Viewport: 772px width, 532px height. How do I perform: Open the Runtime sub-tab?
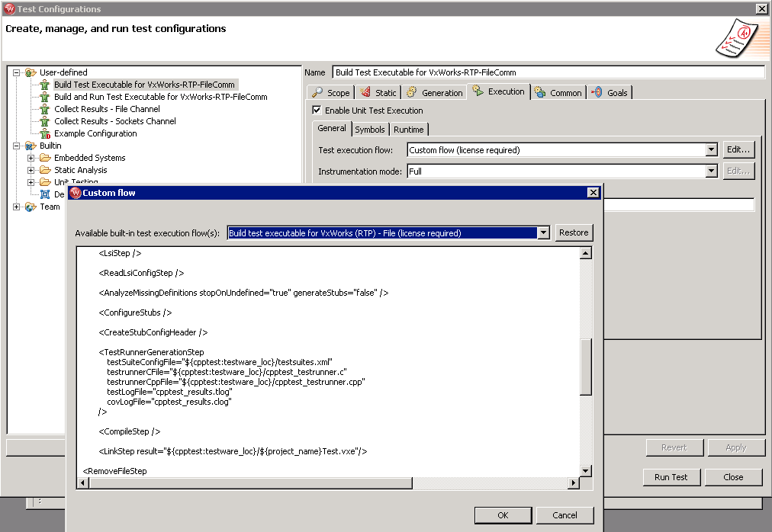(x=409, y=130)
